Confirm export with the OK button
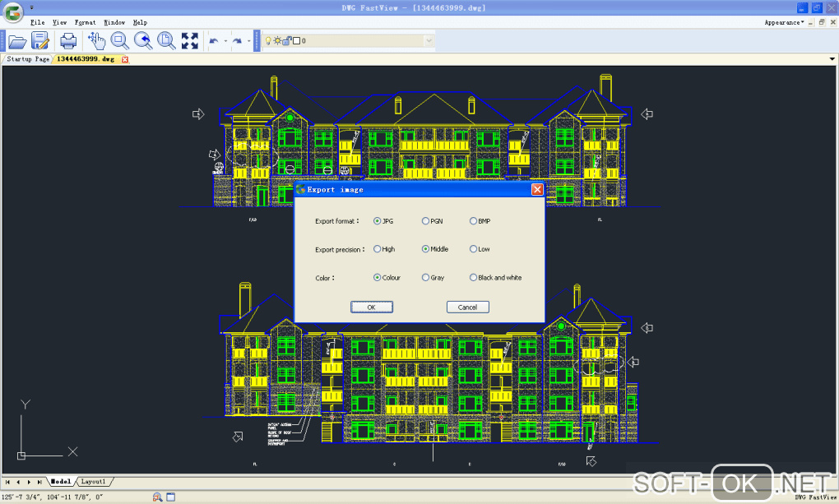This screenshot has height=504, width=839. pos(371,307)
